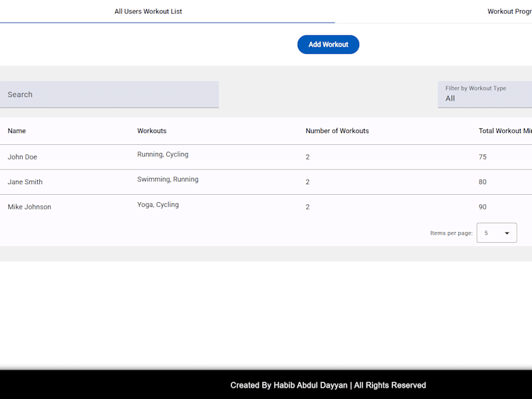This screenshot has height=399, width=532.
Task: Click Jane Smith's total minutes value 80
Action: (483, 182)
